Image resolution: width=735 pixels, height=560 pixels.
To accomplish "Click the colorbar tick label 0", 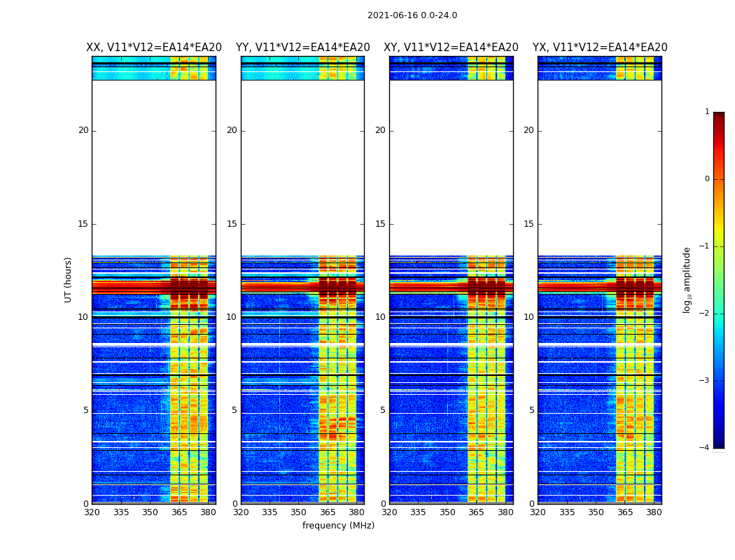I will click(707, 179).
